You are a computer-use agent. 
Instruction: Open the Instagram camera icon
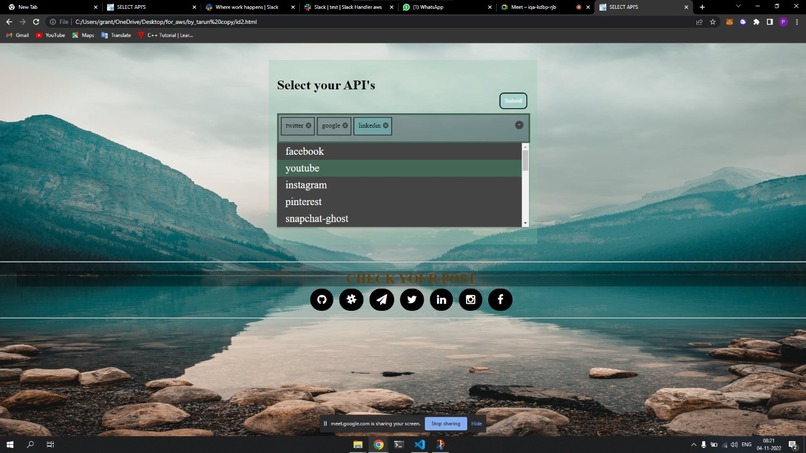(470, 300)
